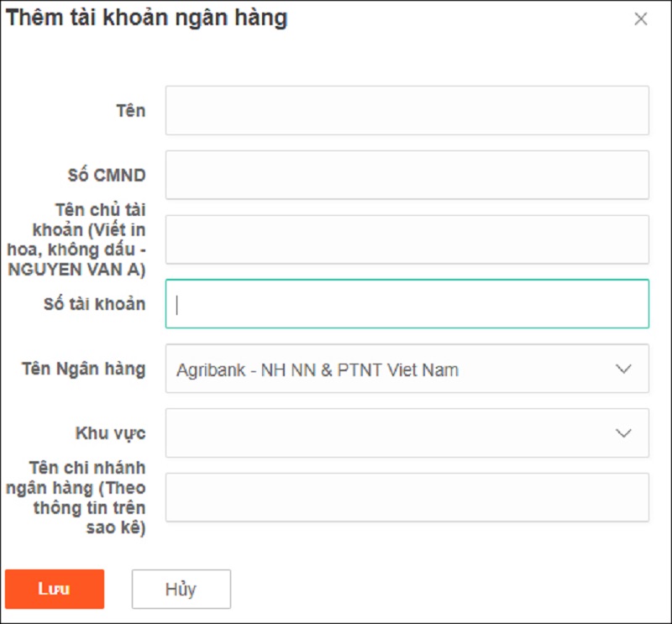The width and height of the screenshot is (672, 624).
Task: Focus the Số CMND text box
Action: [407, 175]
